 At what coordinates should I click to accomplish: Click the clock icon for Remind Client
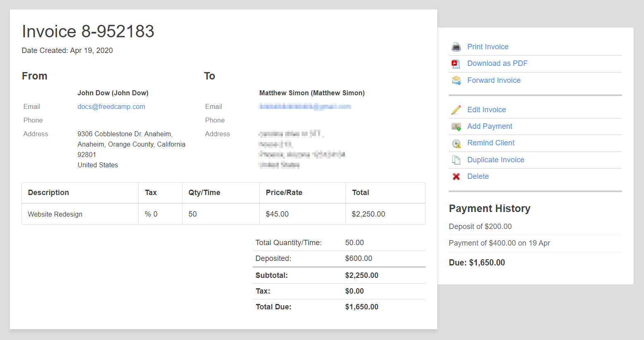click(x=456, y=143)
